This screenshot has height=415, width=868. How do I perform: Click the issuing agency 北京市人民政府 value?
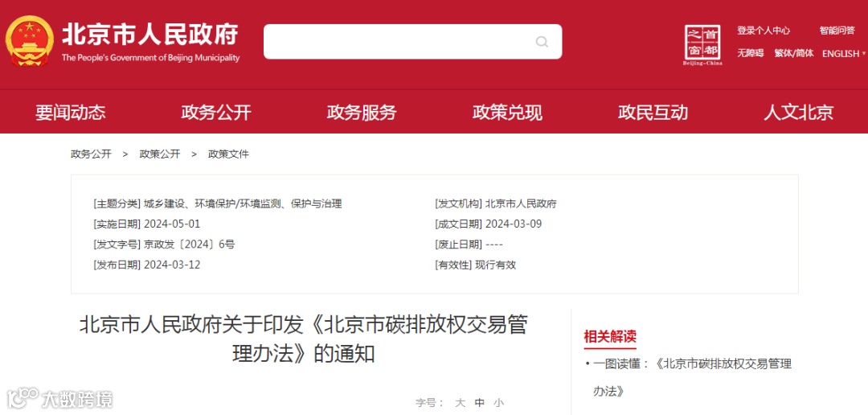click(x=521, y=204)
